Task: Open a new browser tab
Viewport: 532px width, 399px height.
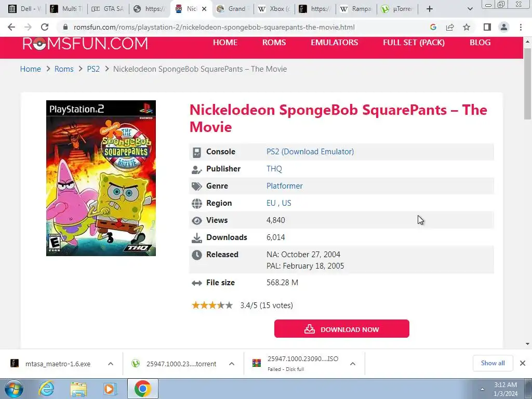Action: (430, 9)
